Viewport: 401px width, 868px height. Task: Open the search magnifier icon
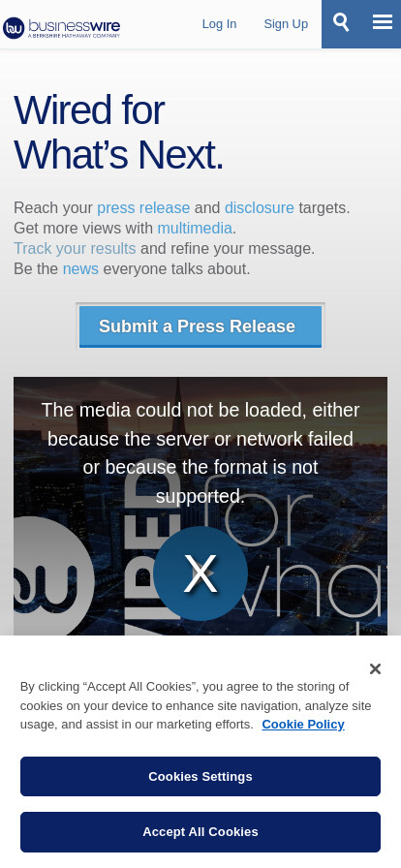click(x=341, y=22)
